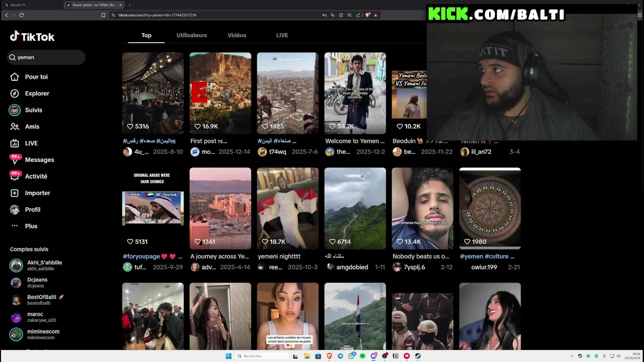Click the Brave shields icon

click(x=367, y=15)
